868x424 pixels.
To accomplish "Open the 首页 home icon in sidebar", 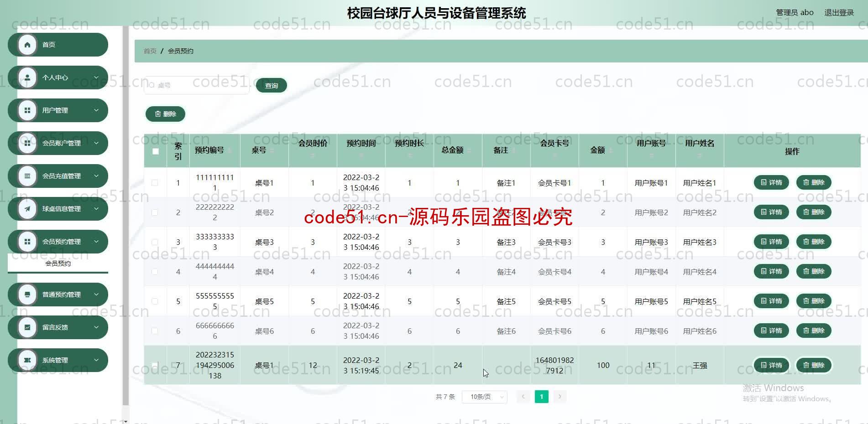I will 27,45.
